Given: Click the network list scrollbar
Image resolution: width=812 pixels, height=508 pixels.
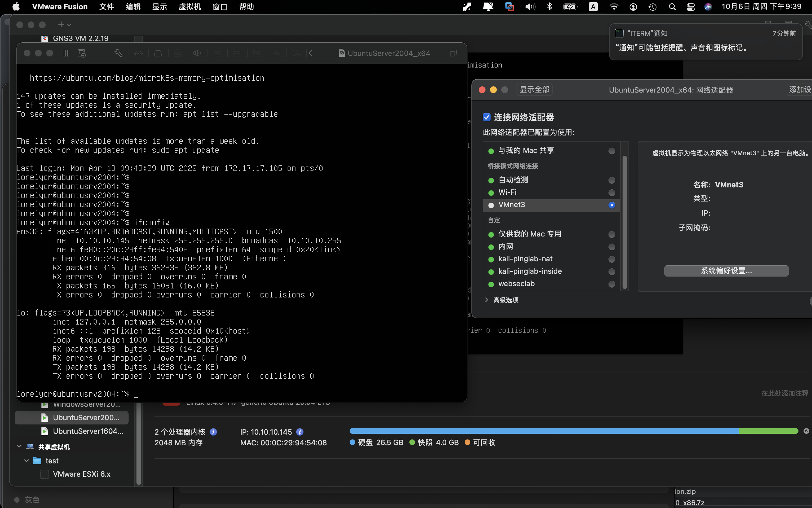Looking at the screenshot, I should 625,222.
